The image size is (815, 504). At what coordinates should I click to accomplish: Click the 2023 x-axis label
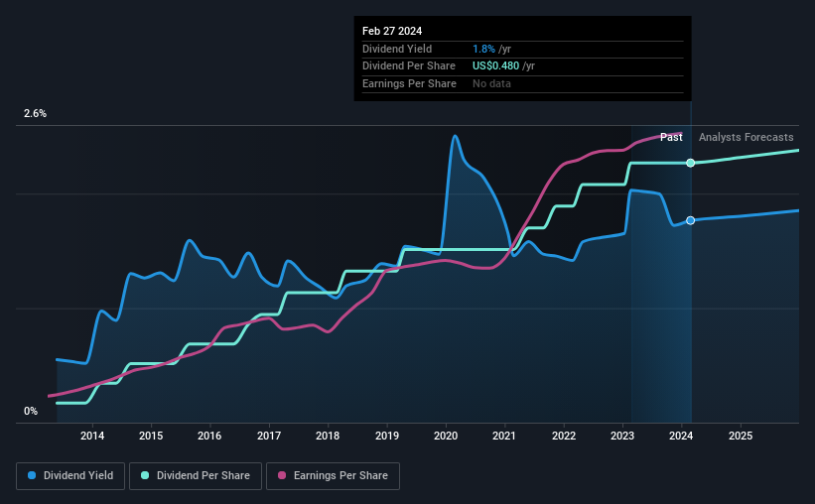point(622,436)
